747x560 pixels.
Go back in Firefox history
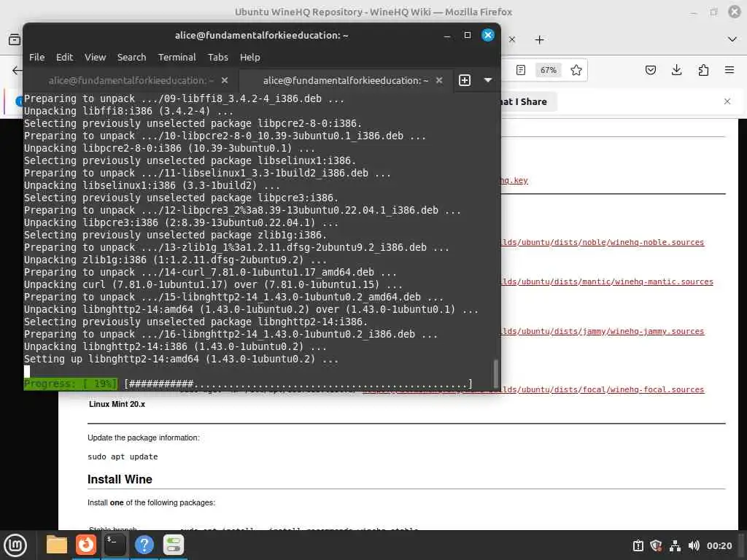pos(17,70)
